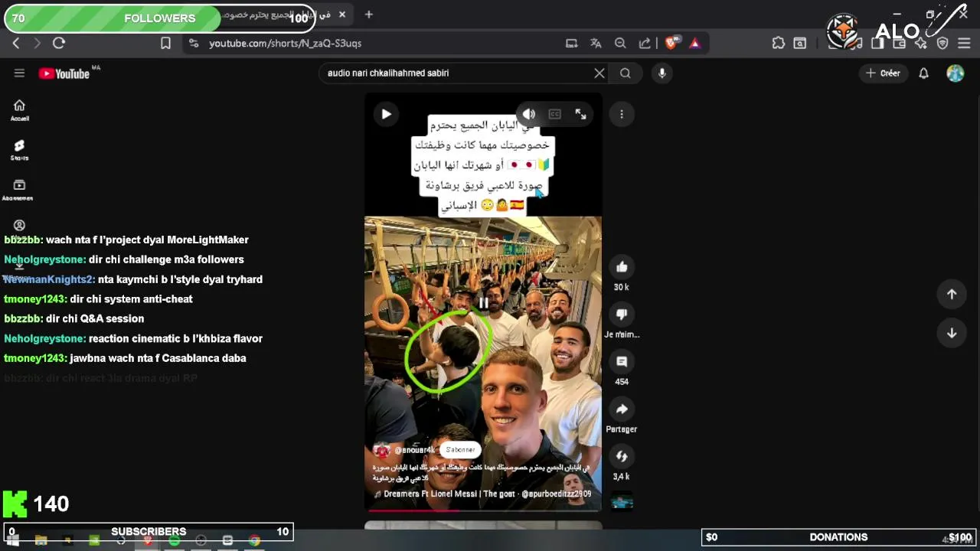Open the @anouar4k channel
Image resolution: width=980 pixels, height=551 pixels.
414,450
